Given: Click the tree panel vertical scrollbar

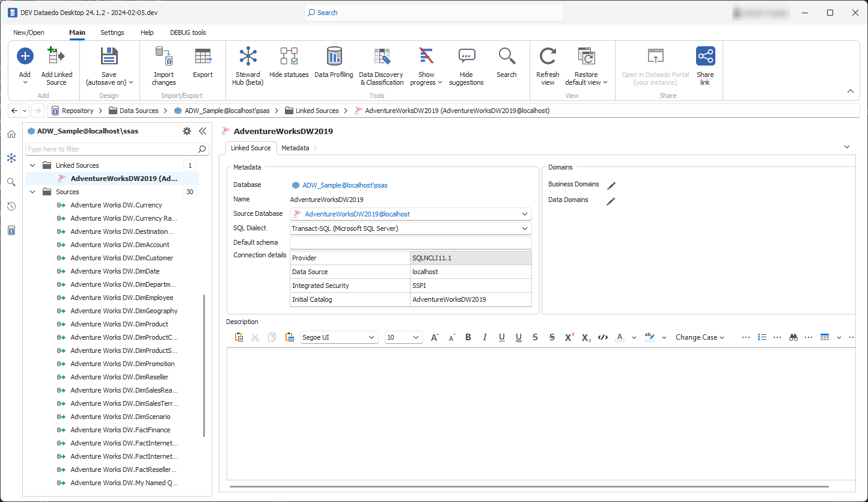Looking at the screenshot, I should click(x=204, y=365).
